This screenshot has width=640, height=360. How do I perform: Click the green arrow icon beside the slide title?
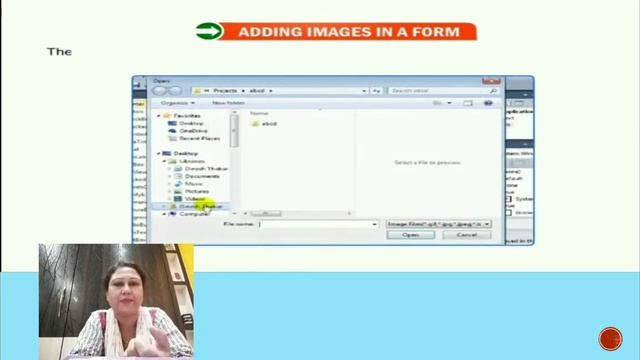(x=209, y=31)
